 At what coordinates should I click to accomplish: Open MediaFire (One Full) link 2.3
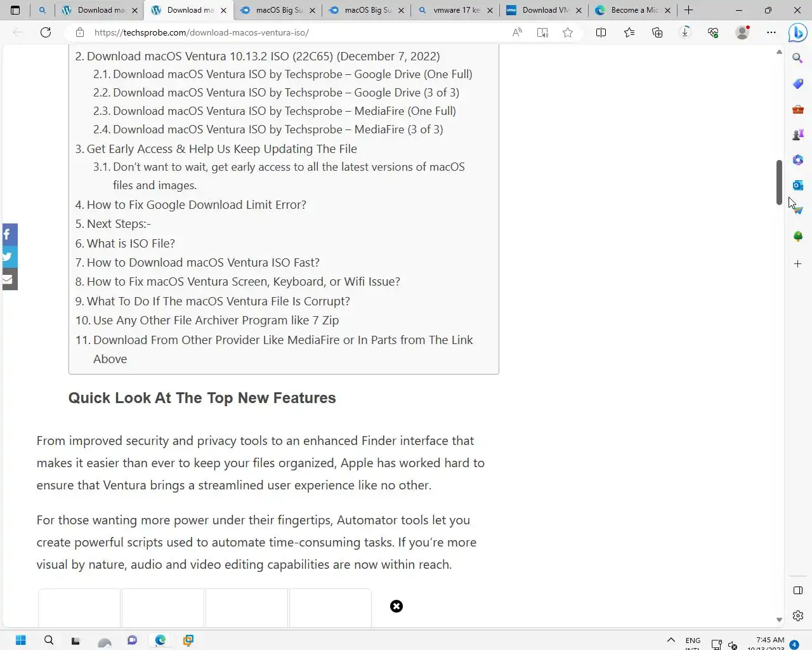pos(284,111)
